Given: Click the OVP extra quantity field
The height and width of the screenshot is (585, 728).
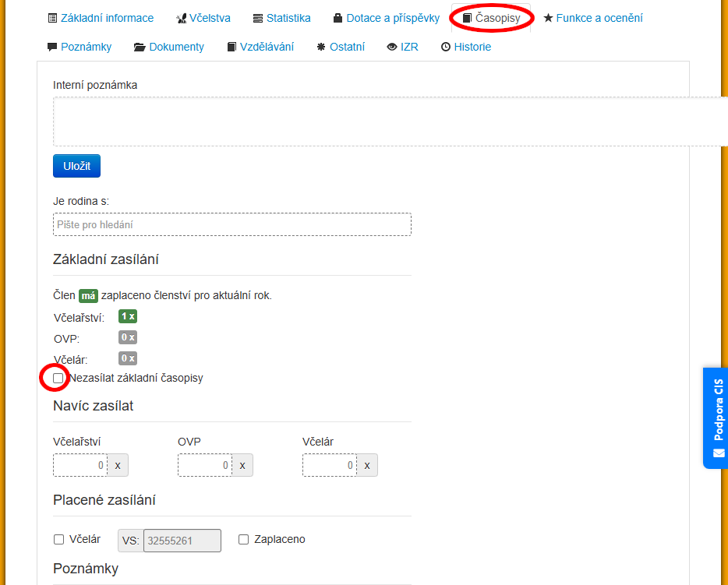Looking at the screenshot, I should click(205, 465).
